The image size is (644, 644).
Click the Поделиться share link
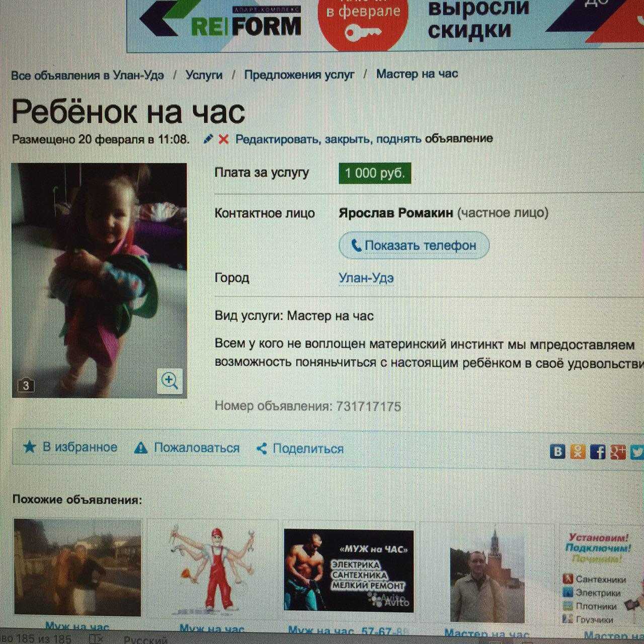300,448
